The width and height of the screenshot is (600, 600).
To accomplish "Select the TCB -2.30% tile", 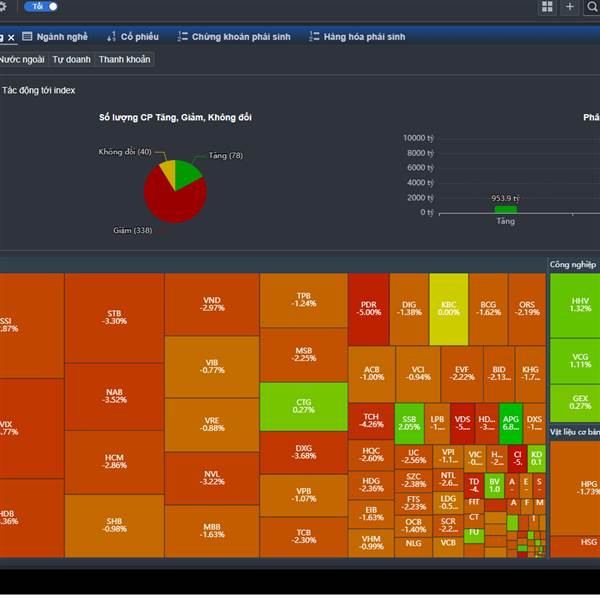I will pos(304,537).
